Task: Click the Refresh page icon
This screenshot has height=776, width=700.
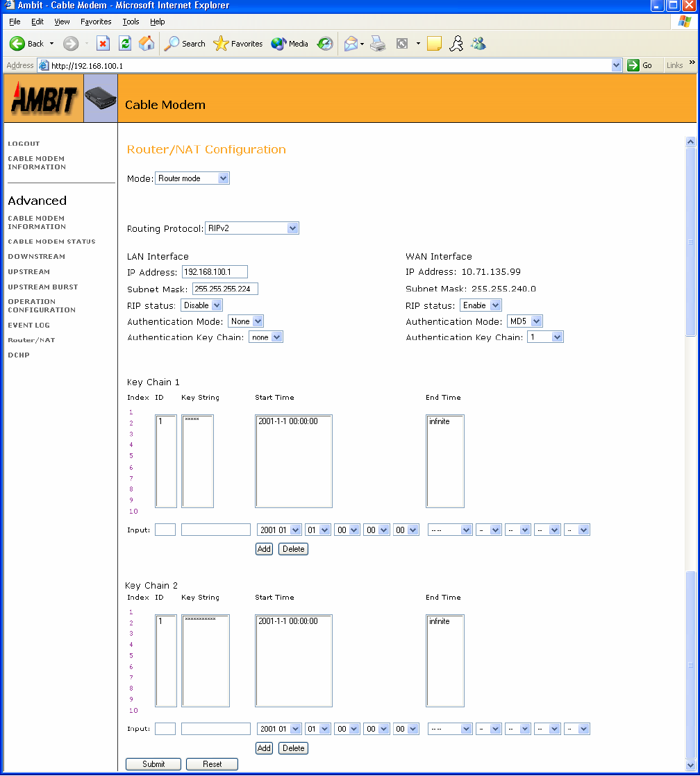Action: (125, 44)
